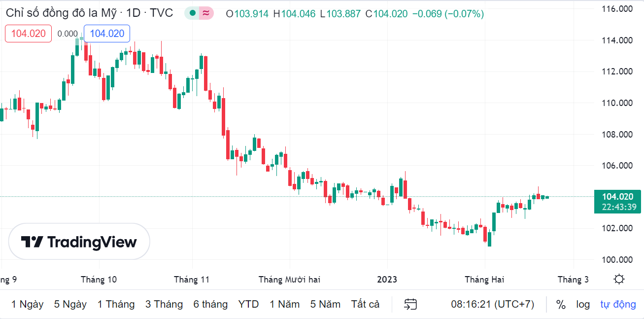Image resolution: width=644 pixels, height=319 pixels.
Task: Select the "1 Ngày" time range
Action: coord(28,304)
